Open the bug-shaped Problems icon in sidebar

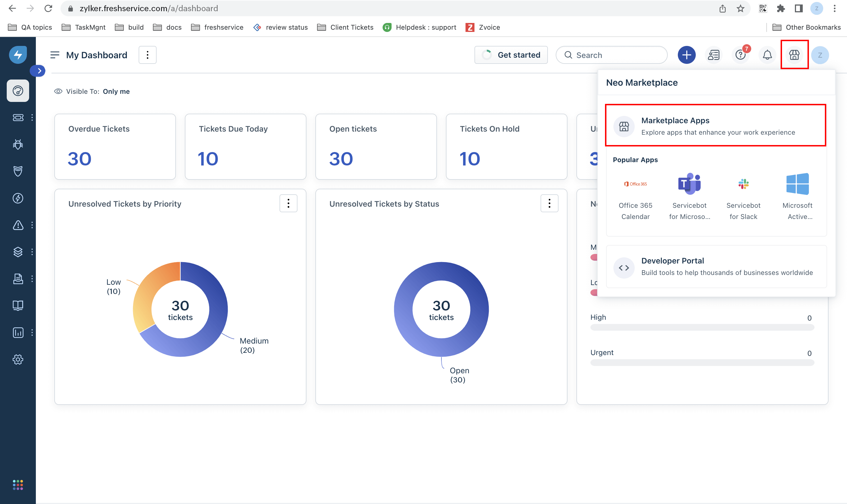[18, 144]
